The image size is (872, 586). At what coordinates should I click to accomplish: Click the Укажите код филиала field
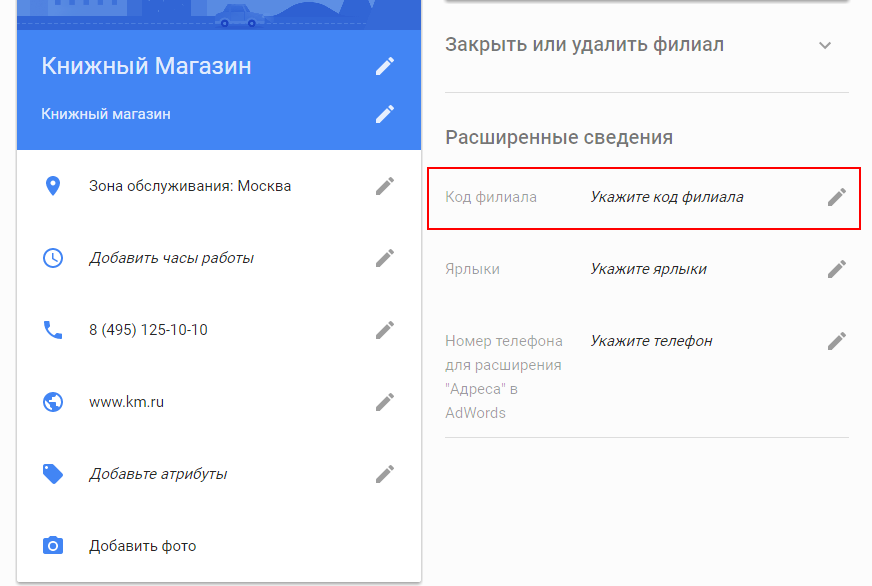(x=667, y=197)
